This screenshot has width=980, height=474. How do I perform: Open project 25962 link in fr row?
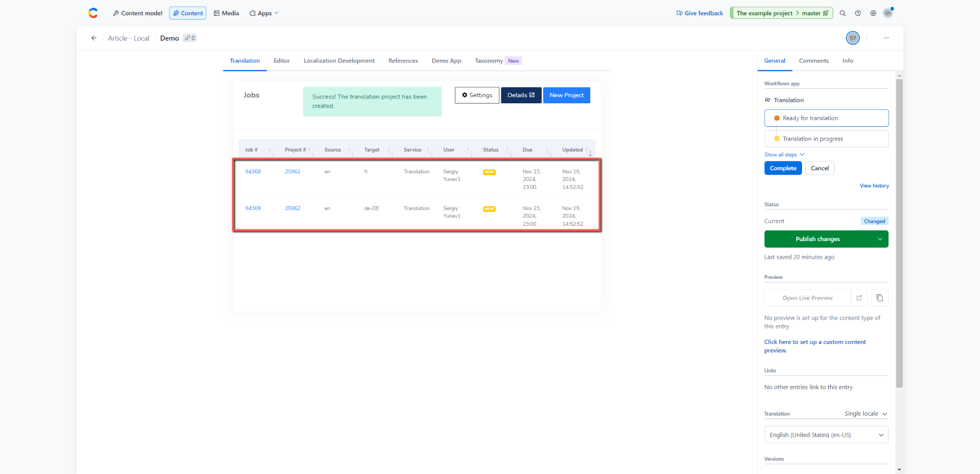coord(293,171)
